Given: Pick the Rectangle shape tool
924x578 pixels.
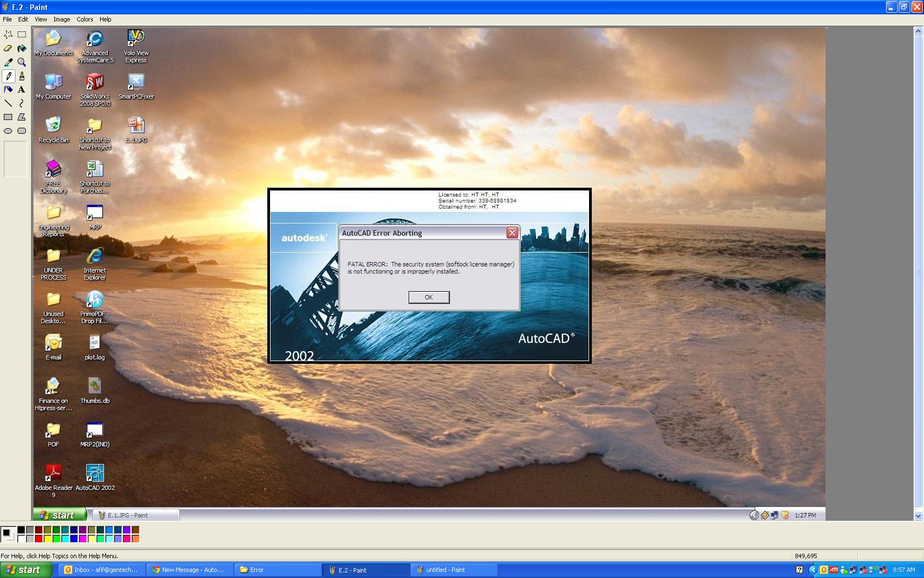Looking at the screenshot, I should point(8,117).
